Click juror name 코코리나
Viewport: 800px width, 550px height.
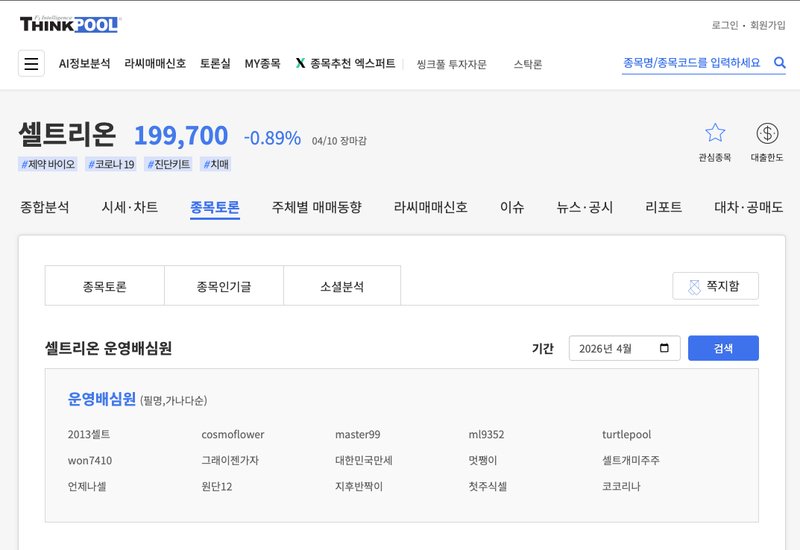pos(621,486)
